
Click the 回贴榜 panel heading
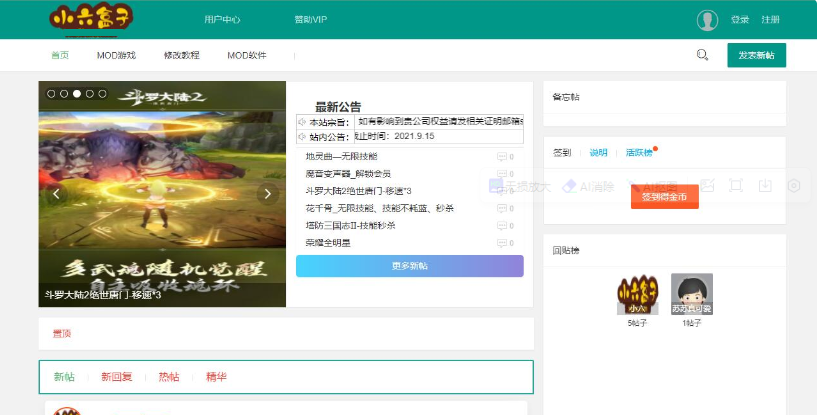(566, 250)
